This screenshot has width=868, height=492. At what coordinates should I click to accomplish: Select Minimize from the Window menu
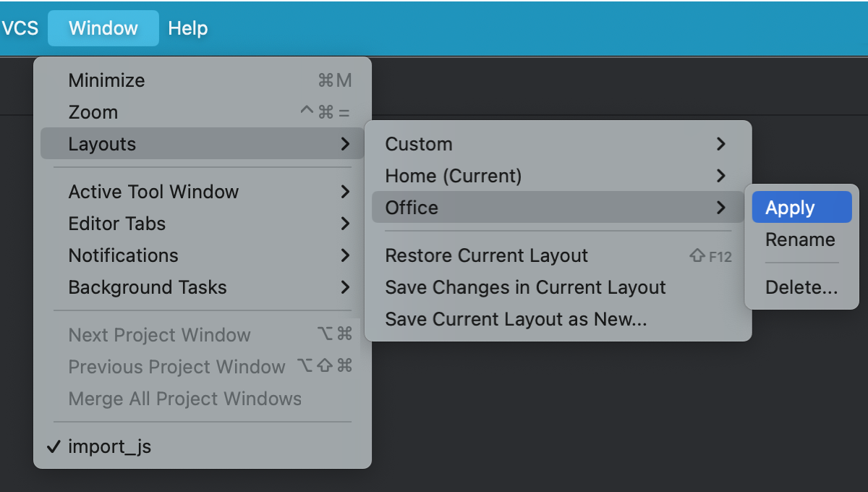point(106,80)
